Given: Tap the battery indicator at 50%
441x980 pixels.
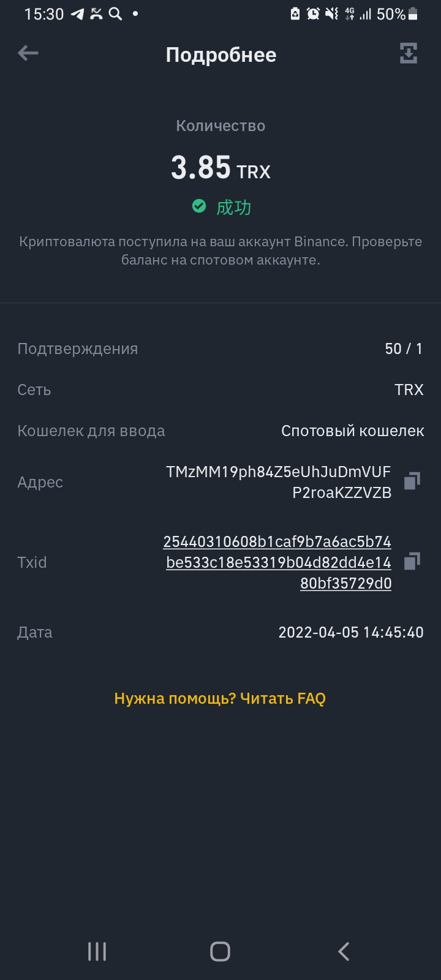Looking at the screenshot, I should pos(398,14).
